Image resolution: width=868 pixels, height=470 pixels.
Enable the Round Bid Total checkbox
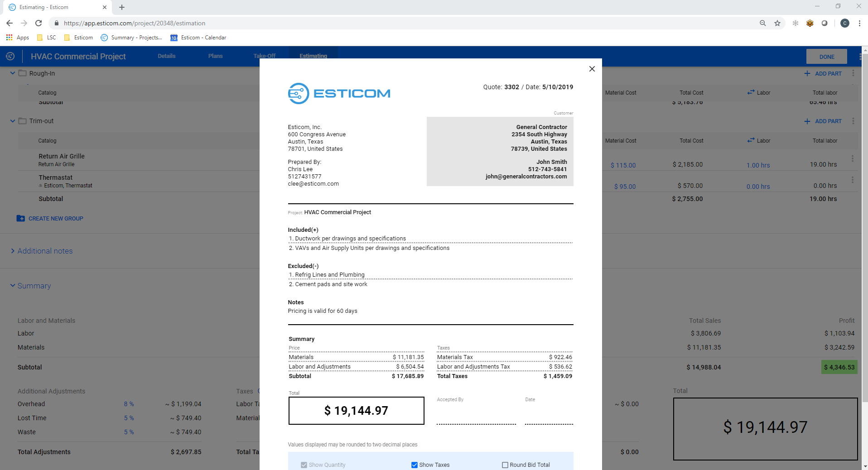pos(505,465)
